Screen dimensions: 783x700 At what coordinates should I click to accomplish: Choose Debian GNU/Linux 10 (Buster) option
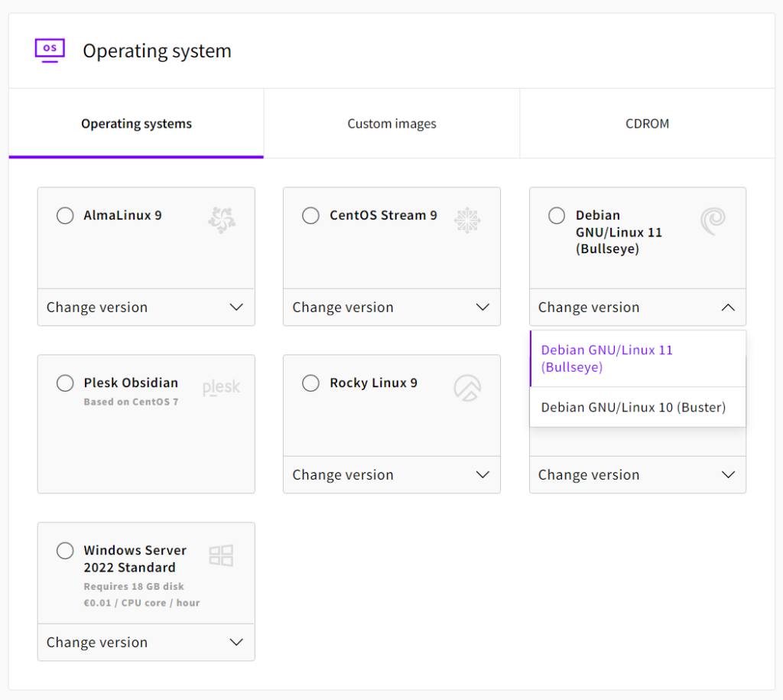[x=633, y=408]
